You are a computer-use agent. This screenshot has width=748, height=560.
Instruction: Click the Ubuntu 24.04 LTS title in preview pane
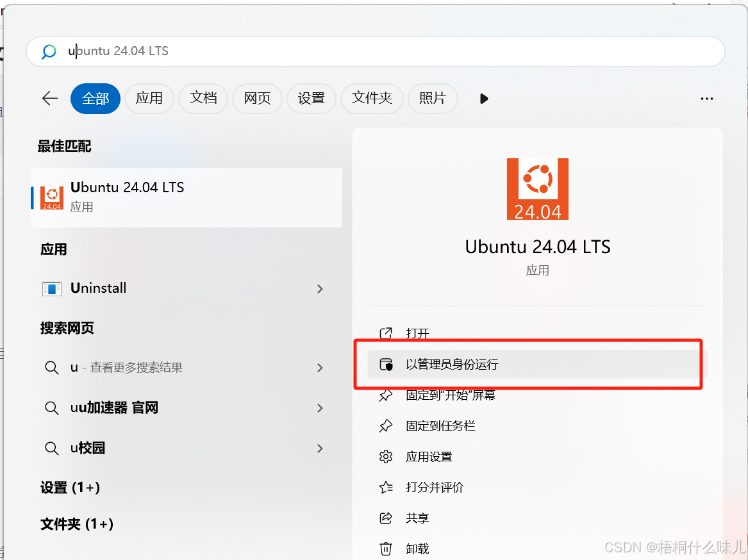coord(538,247)
